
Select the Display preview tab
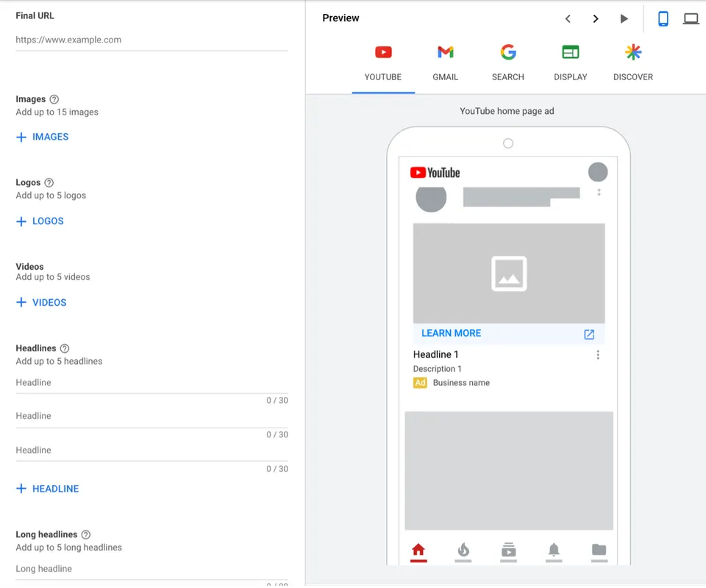571,63
